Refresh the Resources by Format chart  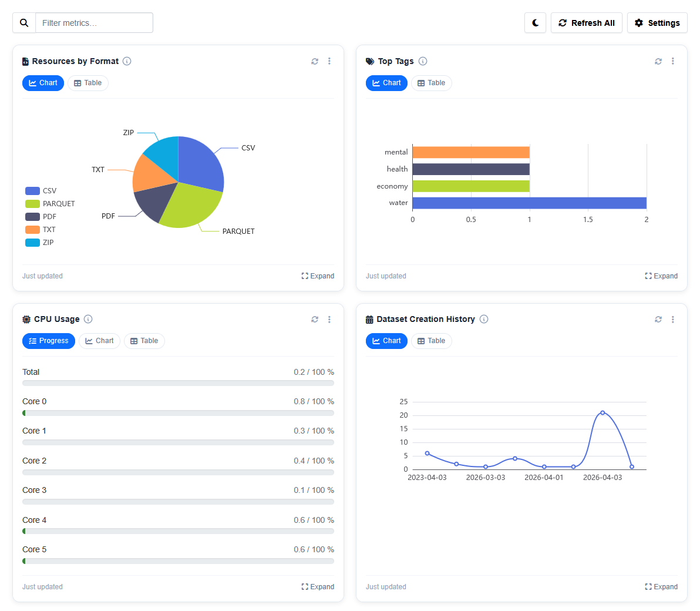315,61
